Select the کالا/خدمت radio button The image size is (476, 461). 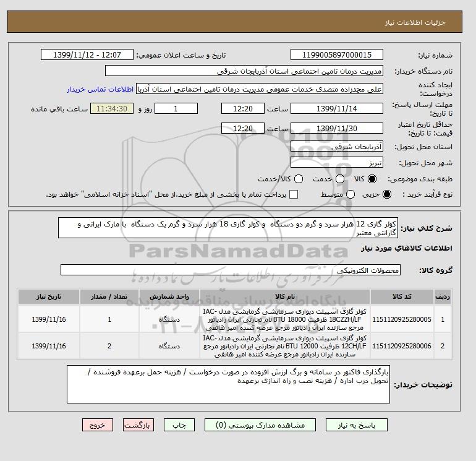click(299, 179)
